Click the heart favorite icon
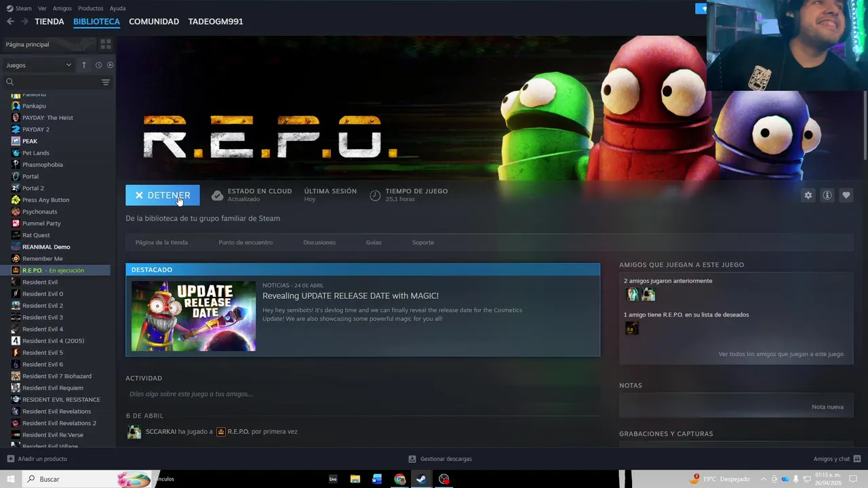Screen dimensions: 868x488 pos(846,195)
